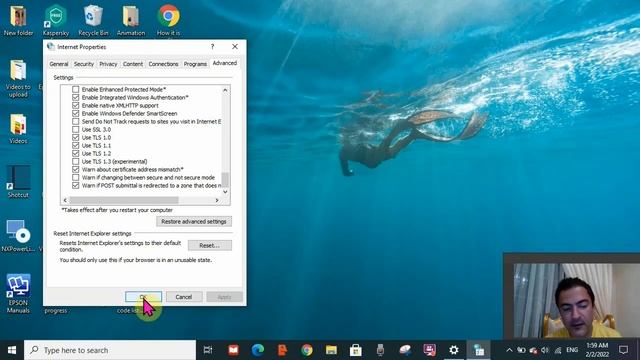Switch to Internet Properties taskbar item

point(478,350)
